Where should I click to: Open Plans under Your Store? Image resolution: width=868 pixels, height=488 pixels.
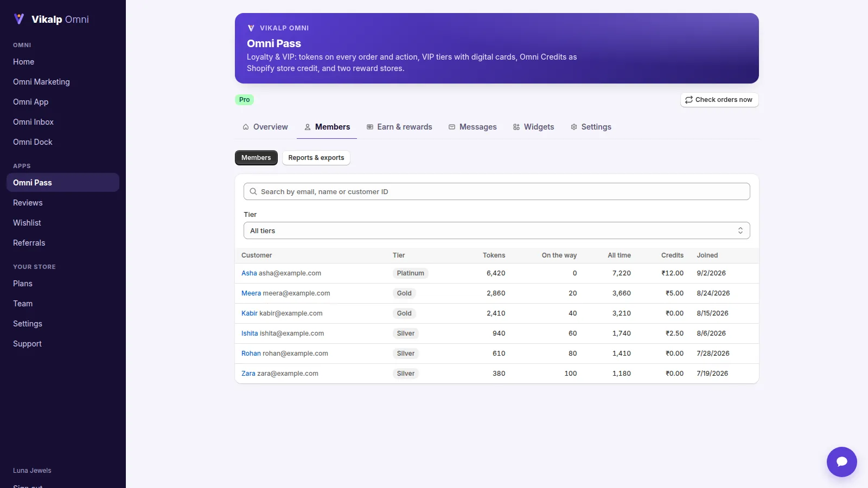23,284
